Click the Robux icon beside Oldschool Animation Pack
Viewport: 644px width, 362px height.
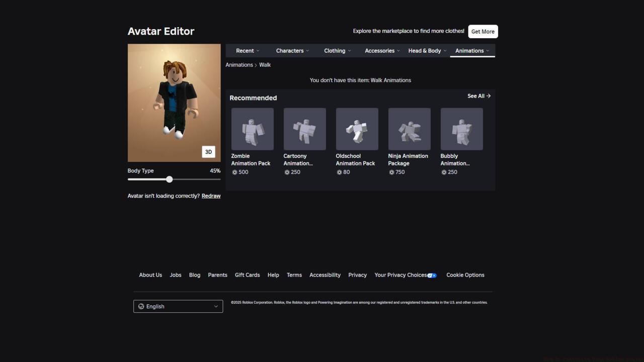339,172
